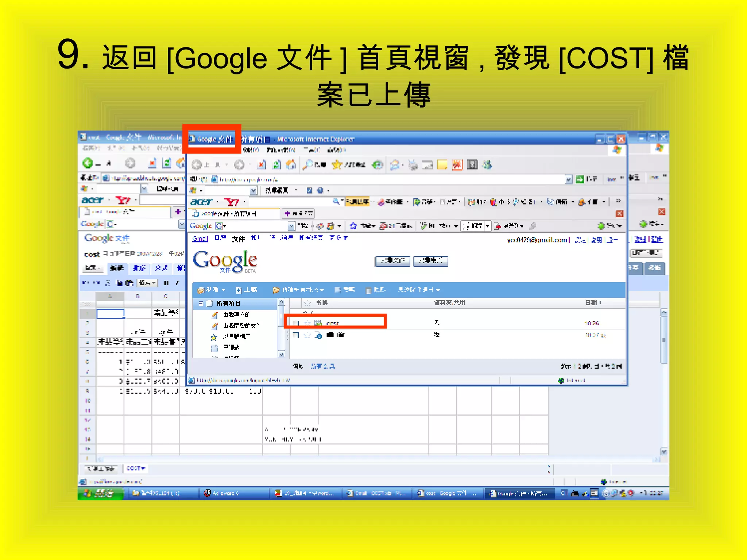Tick the checkbox of the cost file
Screen dimensions: 747x560
pos(296,323)
